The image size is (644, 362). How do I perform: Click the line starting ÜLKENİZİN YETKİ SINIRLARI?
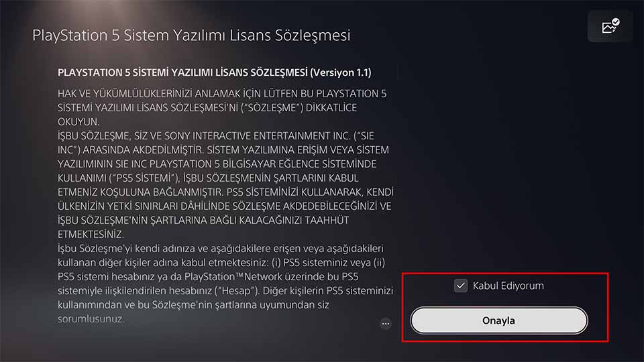click(x=224, y=206)
